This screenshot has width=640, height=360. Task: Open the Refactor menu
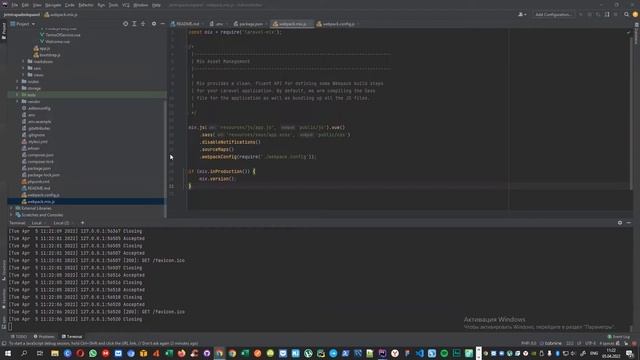pos(86,5)
